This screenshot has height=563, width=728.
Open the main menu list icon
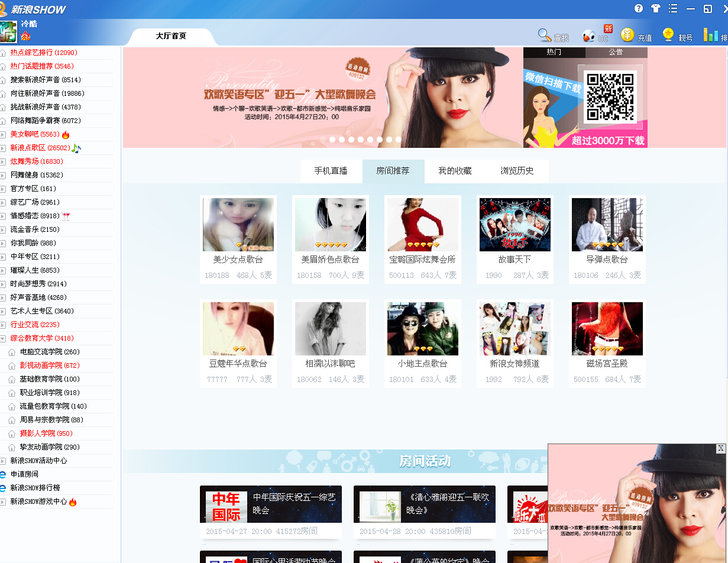coord(673,8)
